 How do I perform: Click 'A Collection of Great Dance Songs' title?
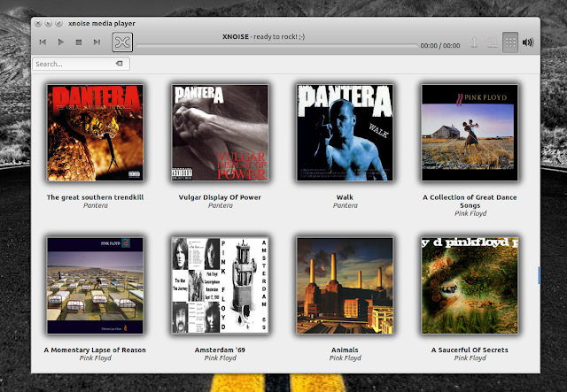(x=470, y=201)
